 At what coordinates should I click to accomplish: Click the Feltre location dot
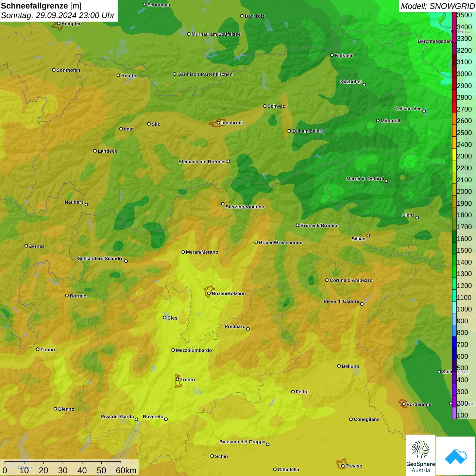[293, 392]
